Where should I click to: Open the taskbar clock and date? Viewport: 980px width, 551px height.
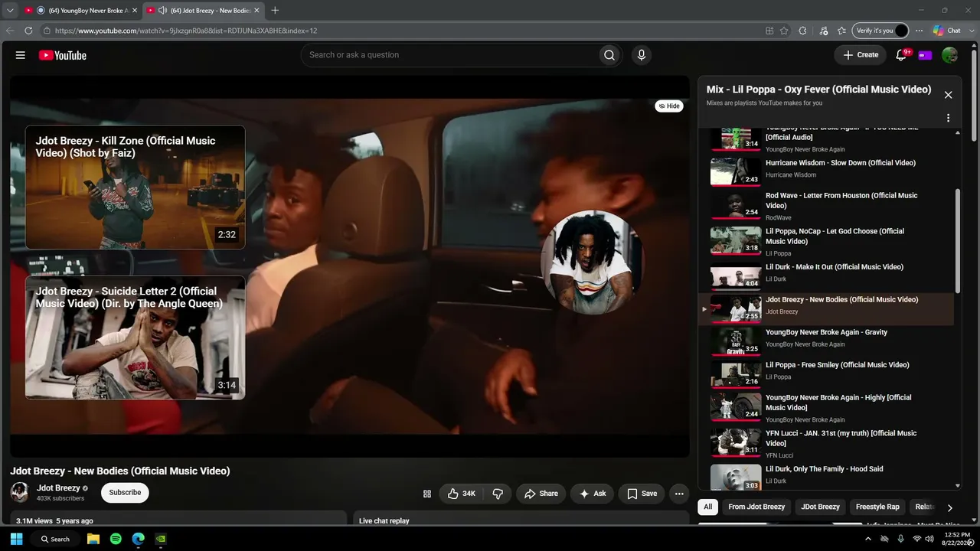click(957, 539)
